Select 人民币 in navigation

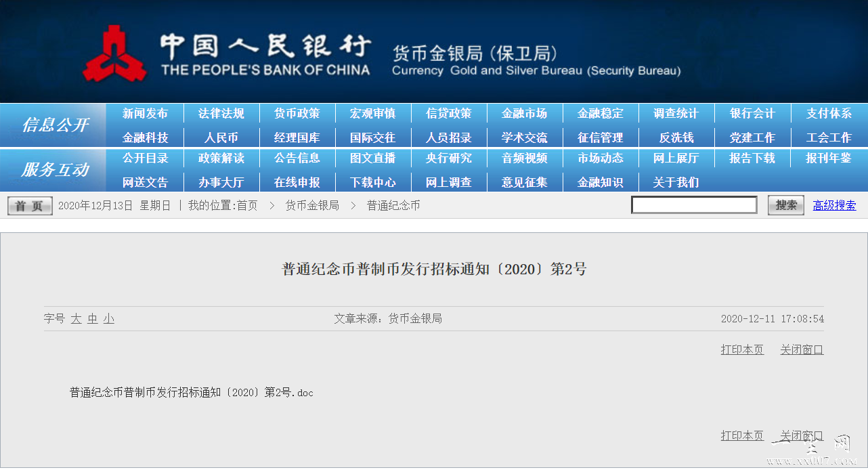point(221,137)
